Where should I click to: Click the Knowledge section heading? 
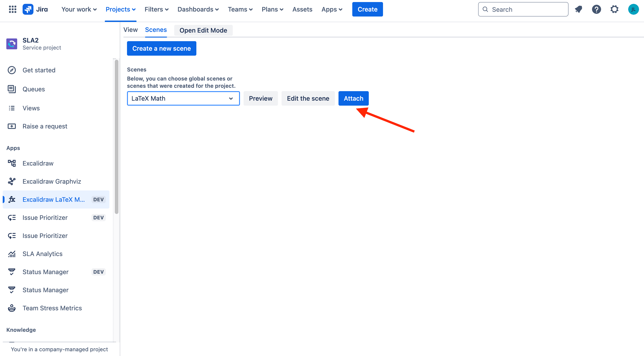tap(21, 330)
